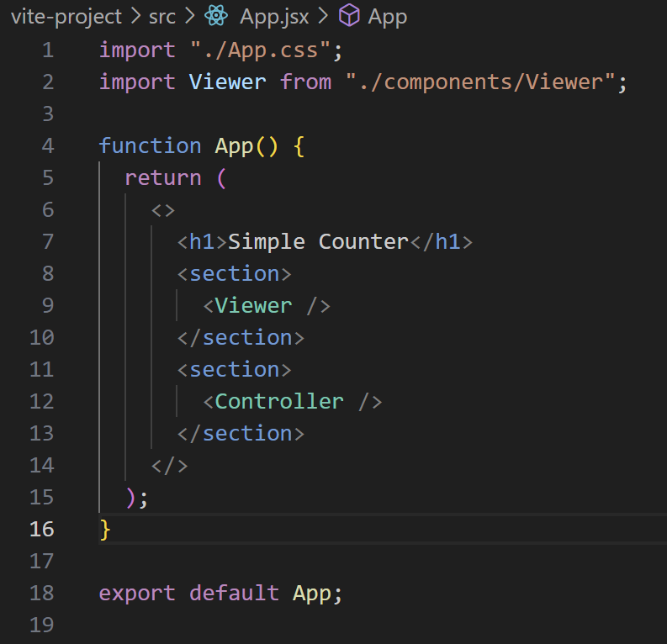Click the App symbol breadcrumb label
The height and width of the screenshot is (644, 667).
(x=388, y=18)
